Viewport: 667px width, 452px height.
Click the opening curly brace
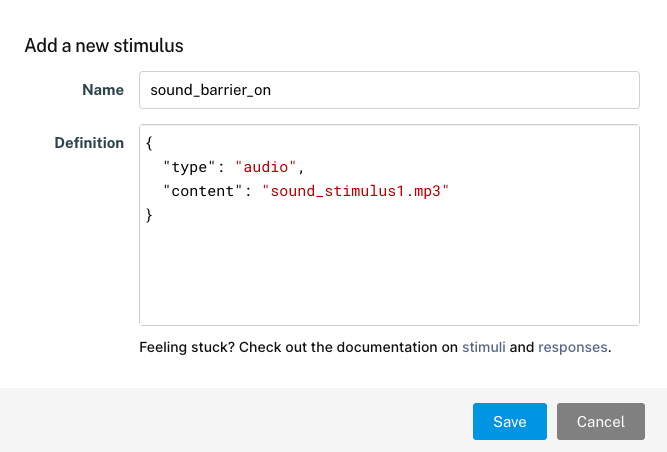click(x=149, y=143)
